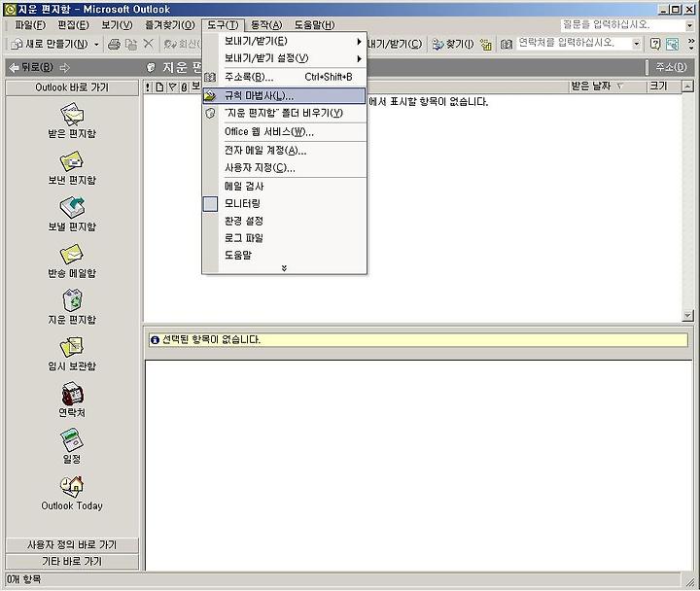Click the organize icon next to 찾기

click(486, 44)
